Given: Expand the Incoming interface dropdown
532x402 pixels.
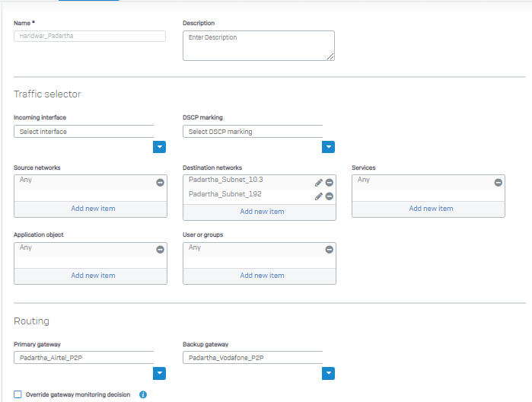Looking at the screenshot, I should coord(160,147).
